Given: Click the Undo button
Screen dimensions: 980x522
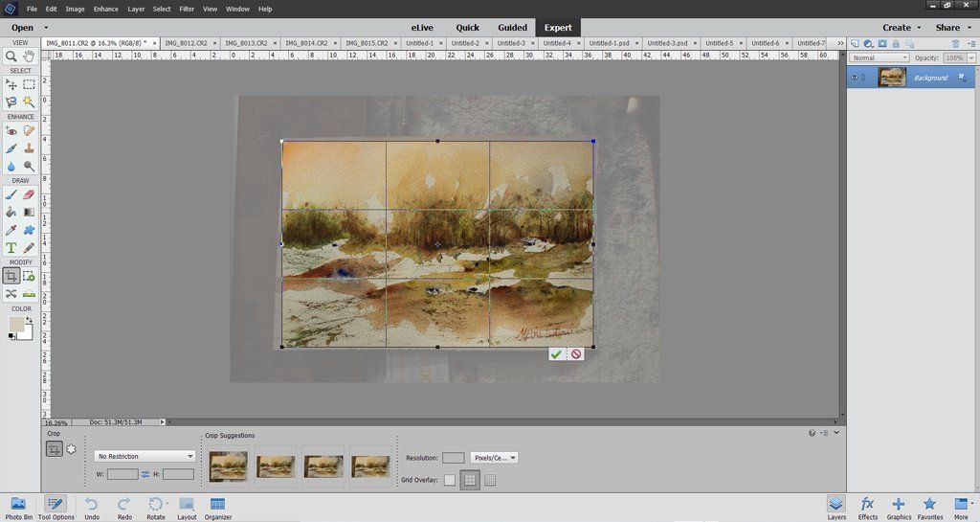Looking at the screenshot, I should (x=91, y=507).
